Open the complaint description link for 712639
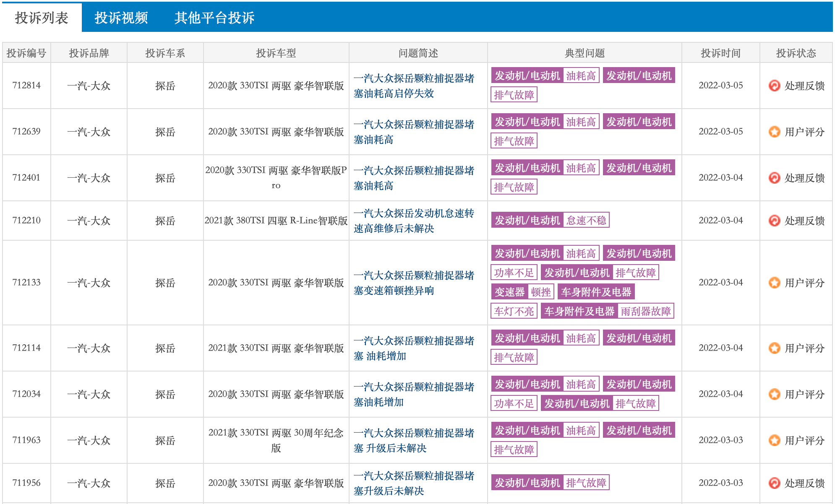Image resolution: width=835 pixels, height=504 pixels. coord(414,132)
